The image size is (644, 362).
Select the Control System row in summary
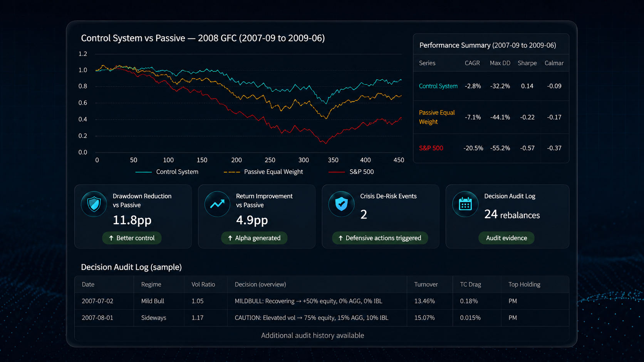click(x=491, y=86)
